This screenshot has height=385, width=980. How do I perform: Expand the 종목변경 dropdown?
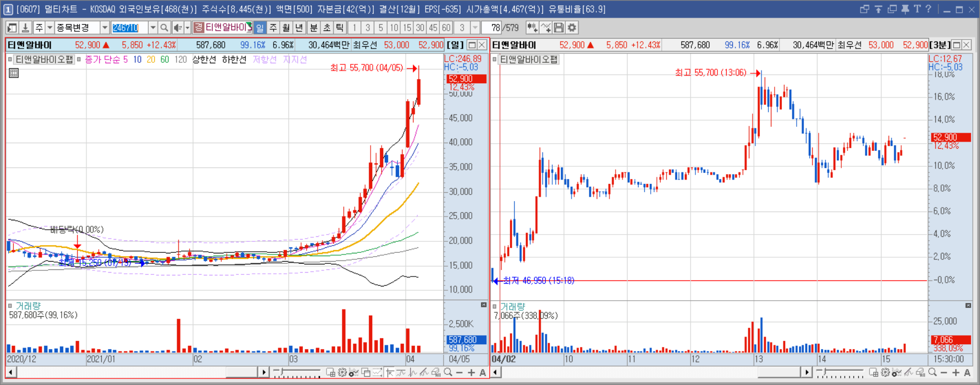point(105,28)
